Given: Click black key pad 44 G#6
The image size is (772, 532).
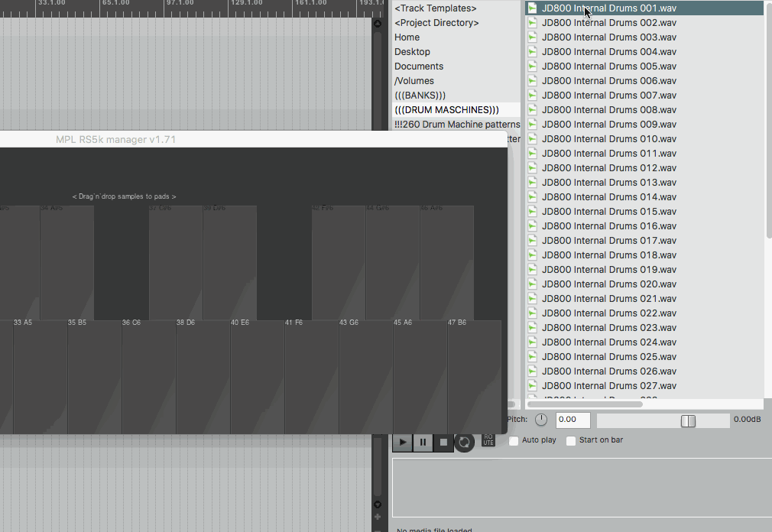Looking at the screenshot, I should point(393,263).
